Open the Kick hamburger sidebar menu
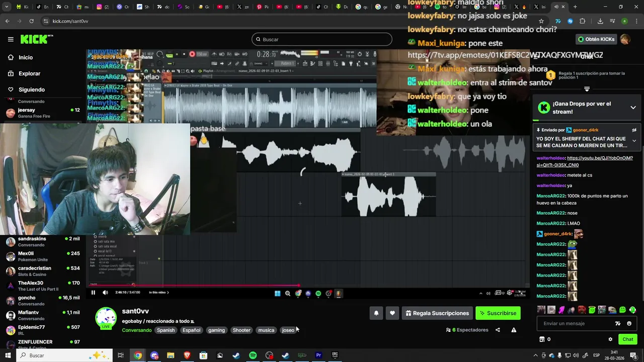 11,39
